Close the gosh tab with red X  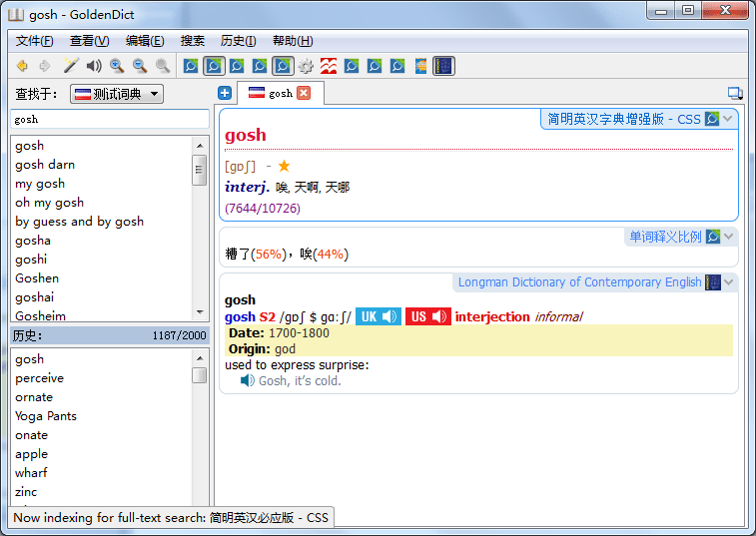[x=304, y=93]
